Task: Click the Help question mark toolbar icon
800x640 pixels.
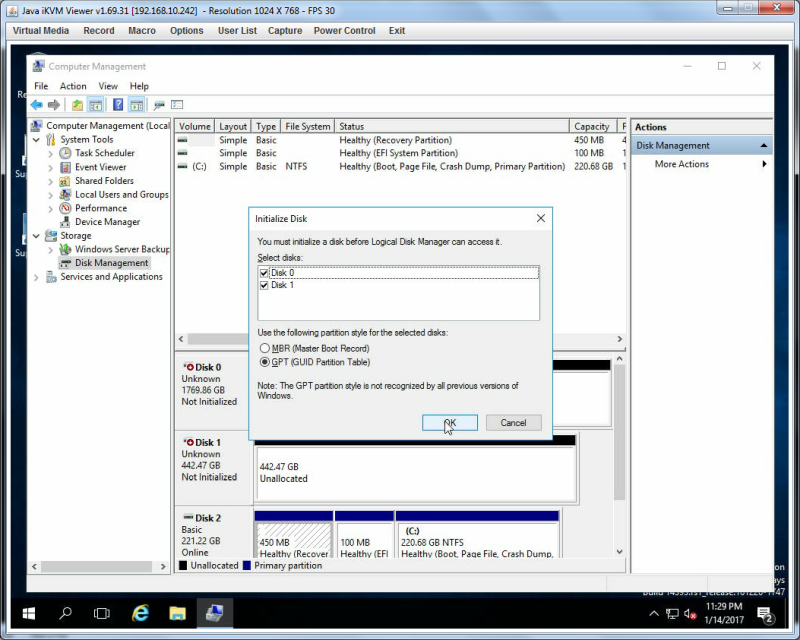Action: coord(118,105)
